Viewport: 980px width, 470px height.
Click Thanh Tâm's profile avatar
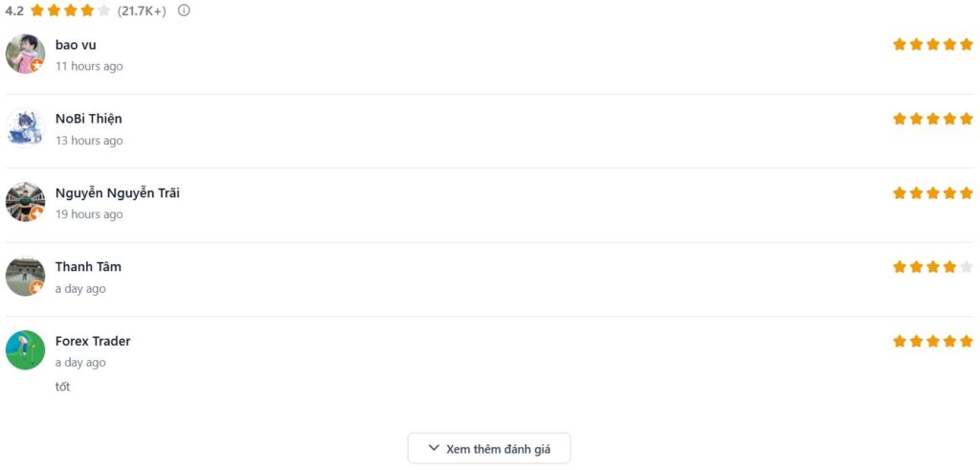pos(25,276)
